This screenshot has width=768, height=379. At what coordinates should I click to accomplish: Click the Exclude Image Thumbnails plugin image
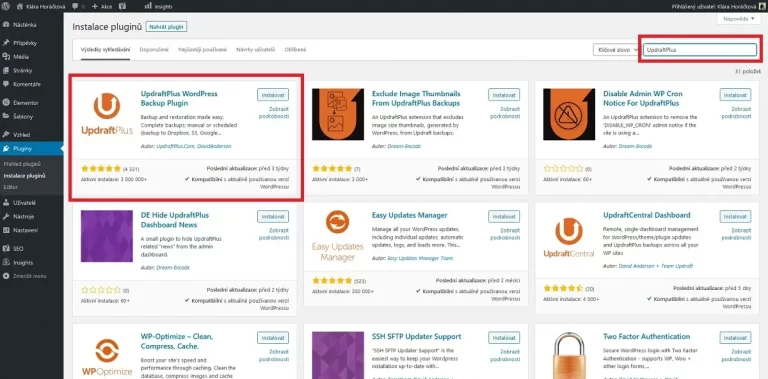coord(338,115)
